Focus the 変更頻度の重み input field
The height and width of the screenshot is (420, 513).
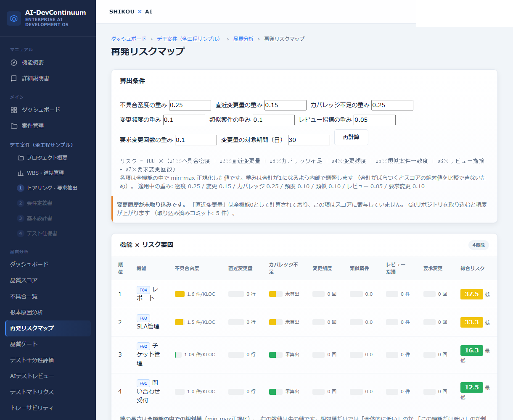(x=184, y=120)
